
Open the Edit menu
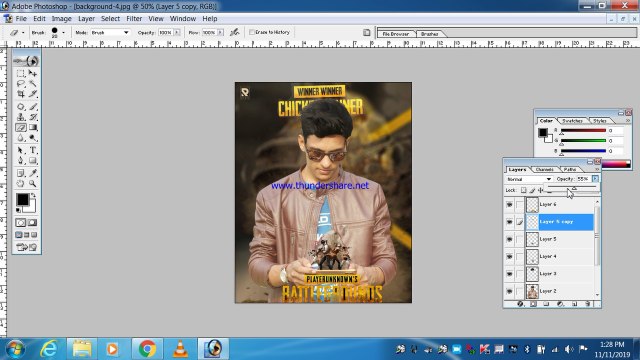point(39,19)
